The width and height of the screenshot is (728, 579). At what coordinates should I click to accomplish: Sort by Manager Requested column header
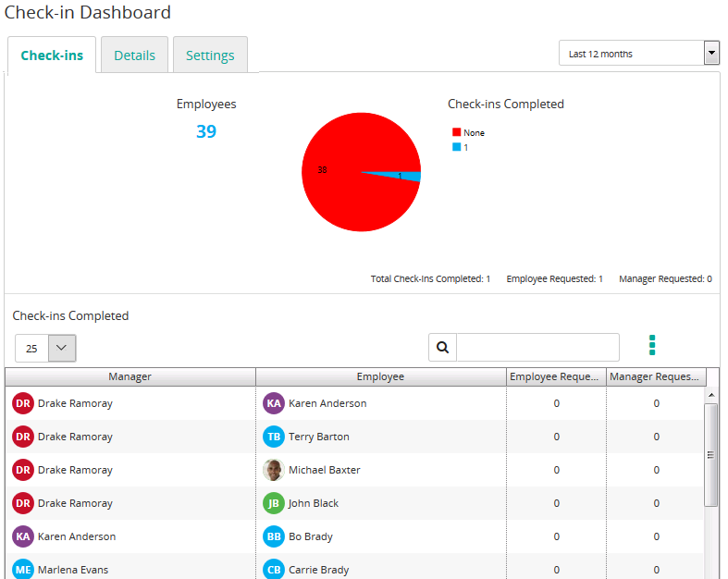click(656, 376)
